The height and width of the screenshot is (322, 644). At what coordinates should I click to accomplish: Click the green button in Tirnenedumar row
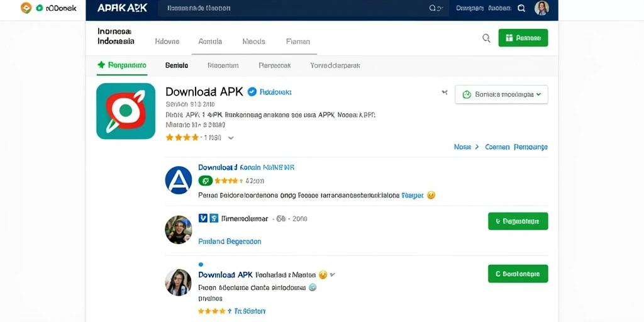[518, 221]
